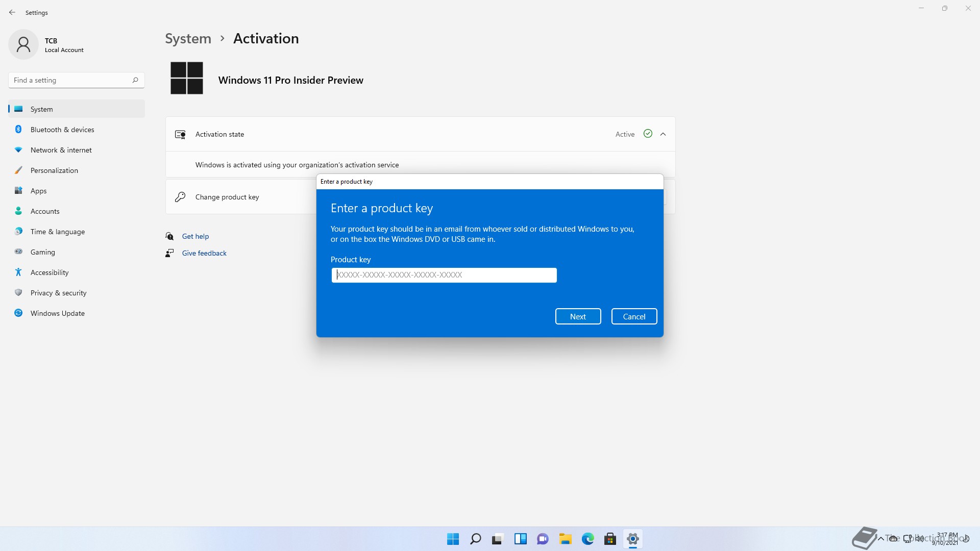
Task: Open the TCB user account avatar
Action: (x=23, y=44)
